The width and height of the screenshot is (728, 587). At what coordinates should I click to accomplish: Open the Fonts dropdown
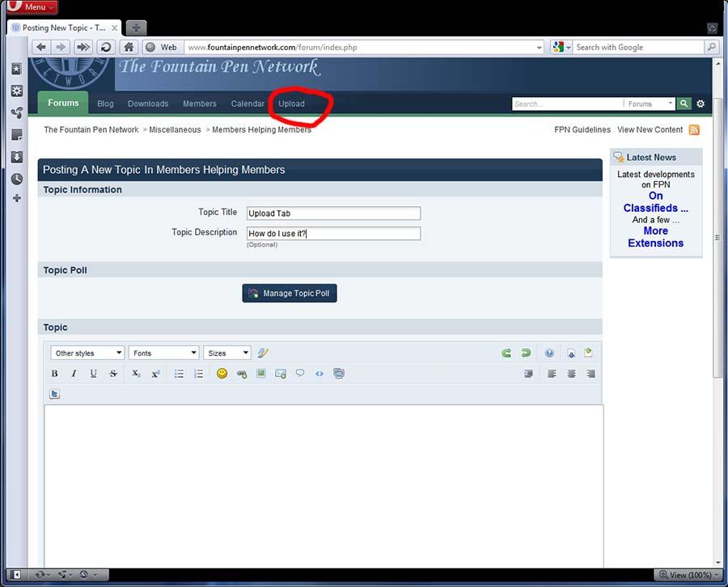coord(164,353)
